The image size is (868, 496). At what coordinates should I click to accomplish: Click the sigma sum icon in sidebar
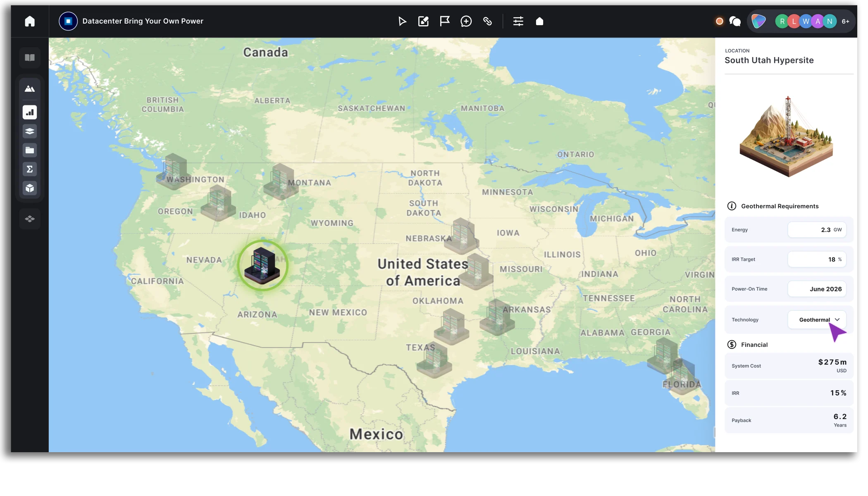30,169
